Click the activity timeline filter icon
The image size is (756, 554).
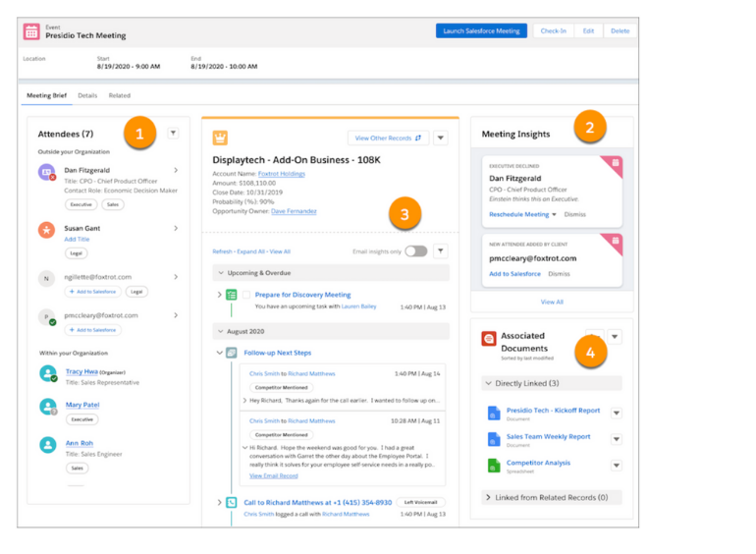440,250
